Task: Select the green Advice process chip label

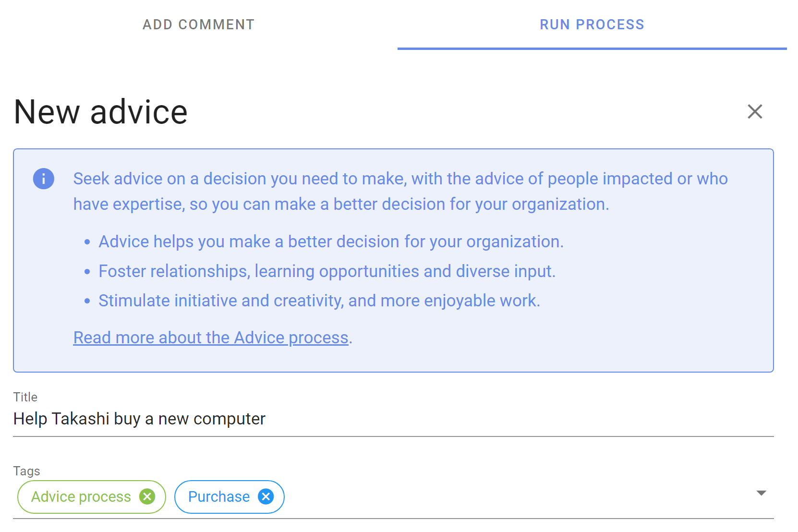Action: click(x=81, y=496)
